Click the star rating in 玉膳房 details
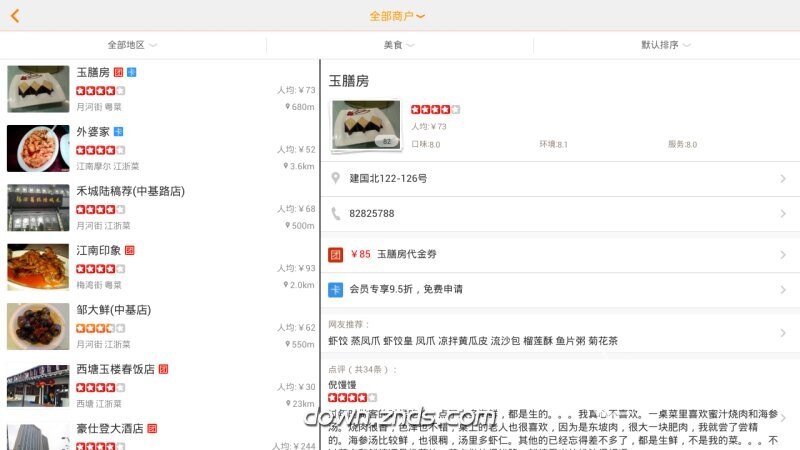This screenshot has width=800, height=450. pos(435,109)
